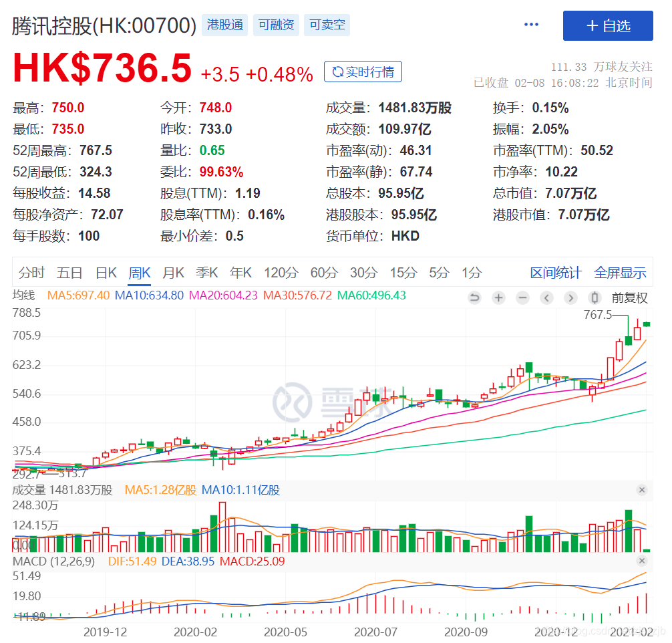Switch to the 分时 tab
The image size is (672, 643).
click(x=31, y=273)
